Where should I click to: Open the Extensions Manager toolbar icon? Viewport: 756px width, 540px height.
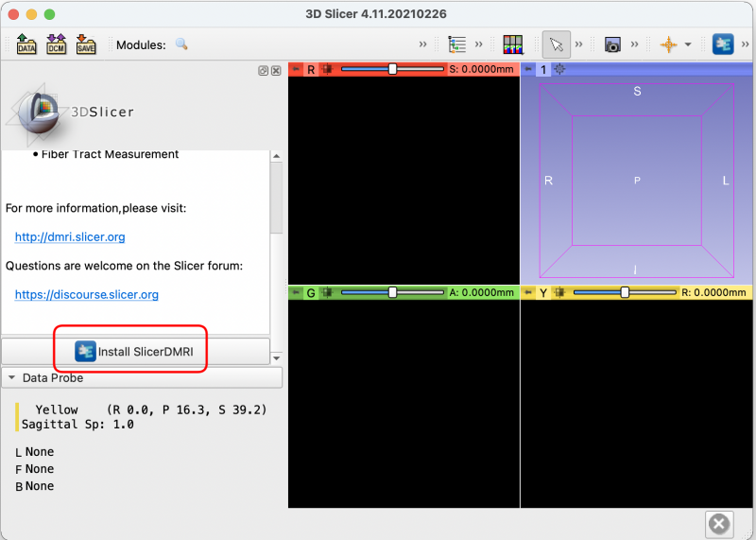point(723,44)
